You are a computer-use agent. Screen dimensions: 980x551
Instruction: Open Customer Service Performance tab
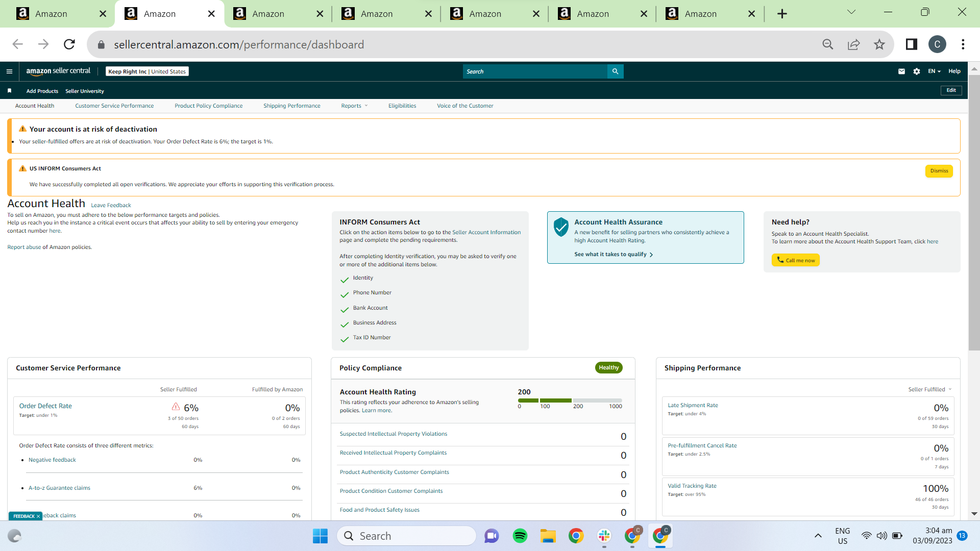point(114,106)
